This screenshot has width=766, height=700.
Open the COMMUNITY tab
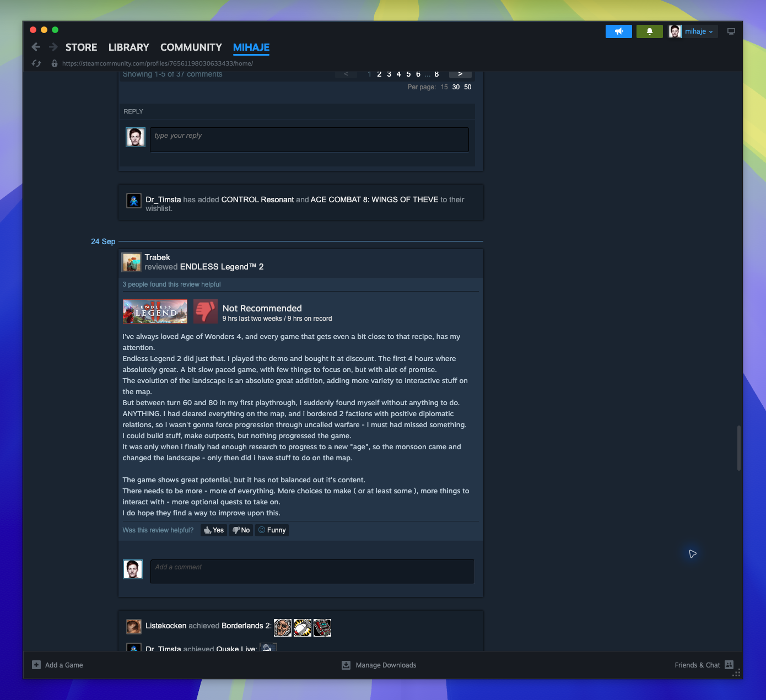coord(191,47)
